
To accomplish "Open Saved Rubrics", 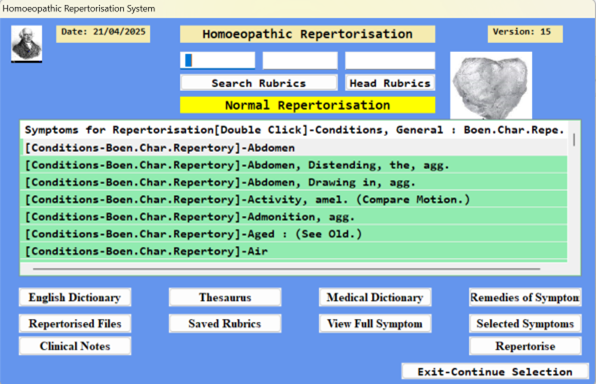I will pyautogui.click(x=225, y=324).
